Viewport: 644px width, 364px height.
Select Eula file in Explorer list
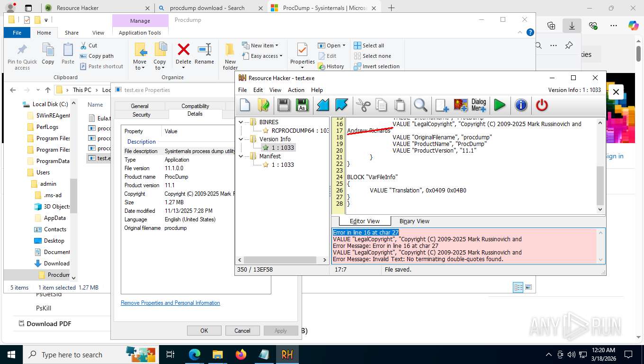(99, 118)
